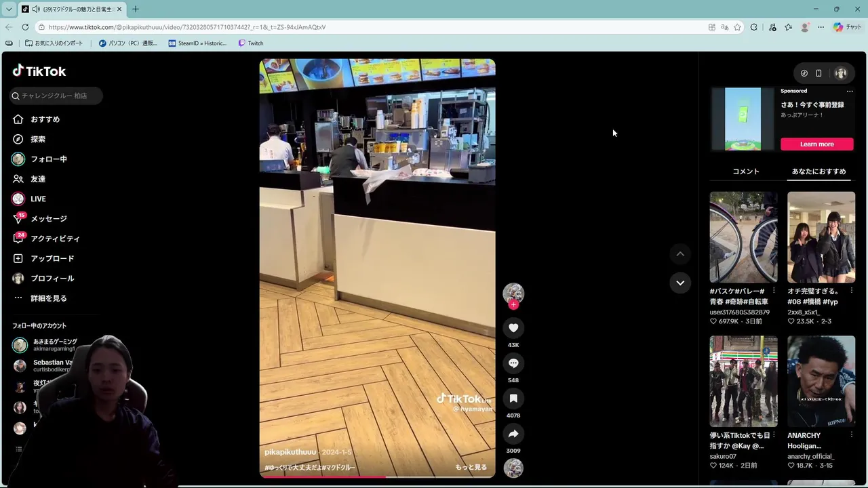The width and height of the screenshot is (868, 488).
Task: Open sakuro07 profile link
Action: [x=723, y=457]
